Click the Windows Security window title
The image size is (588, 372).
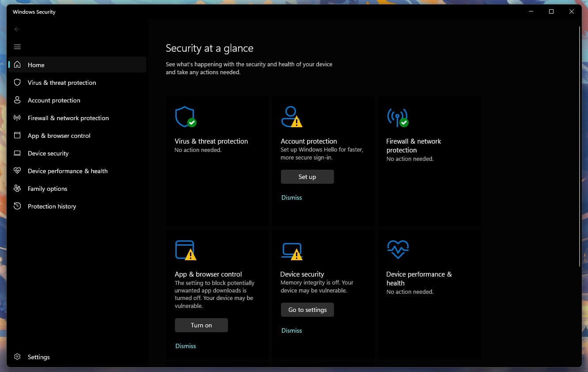point(34,12)
